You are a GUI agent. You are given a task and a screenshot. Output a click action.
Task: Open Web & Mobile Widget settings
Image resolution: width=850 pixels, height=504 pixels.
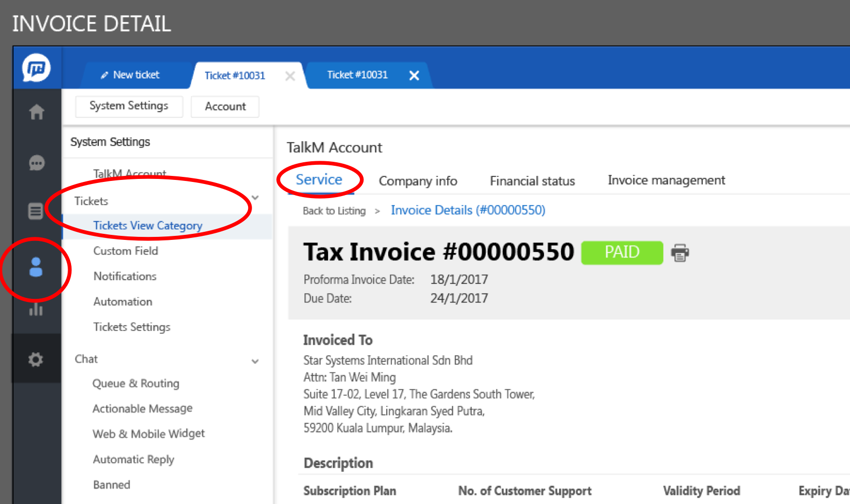tap(149, 434)
